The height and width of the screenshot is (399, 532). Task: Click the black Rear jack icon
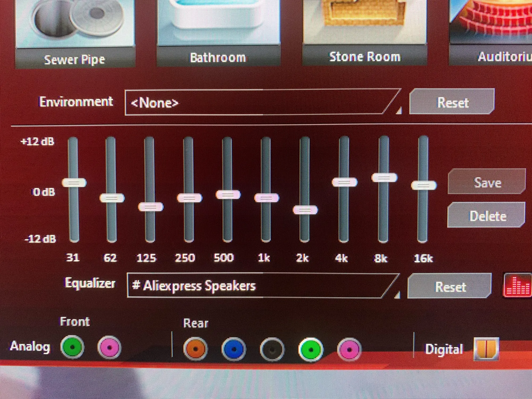(272, 349)
